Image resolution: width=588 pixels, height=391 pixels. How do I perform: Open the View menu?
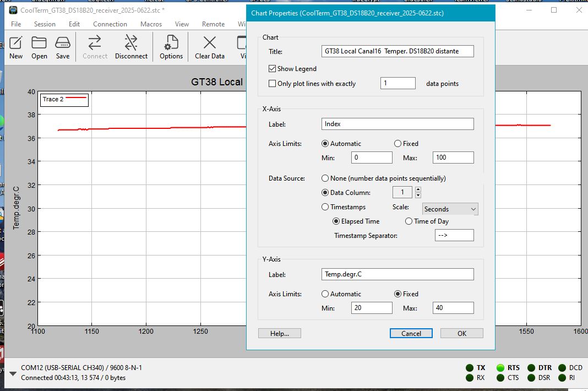coord(182,24)
